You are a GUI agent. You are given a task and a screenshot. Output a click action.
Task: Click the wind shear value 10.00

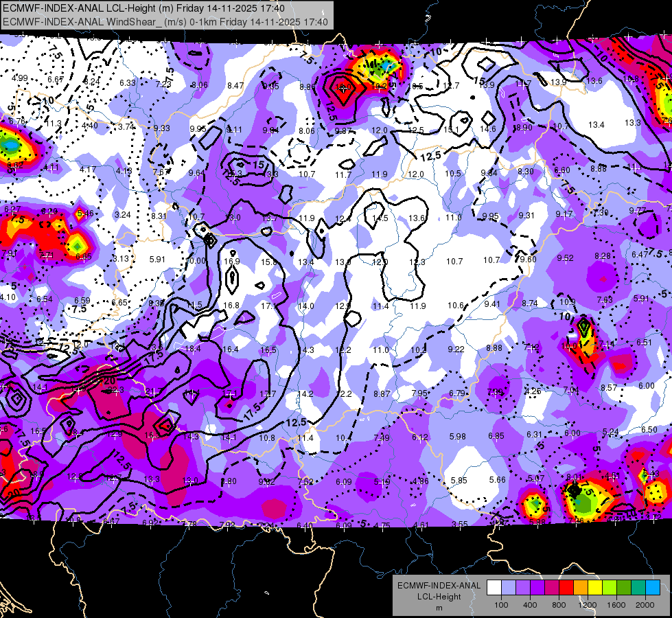tap(196, 261)
